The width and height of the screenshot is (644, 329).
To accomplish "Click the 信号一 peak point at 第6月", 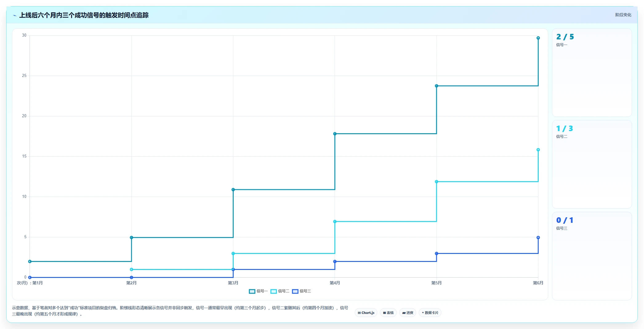I will [x=538, y=38].
